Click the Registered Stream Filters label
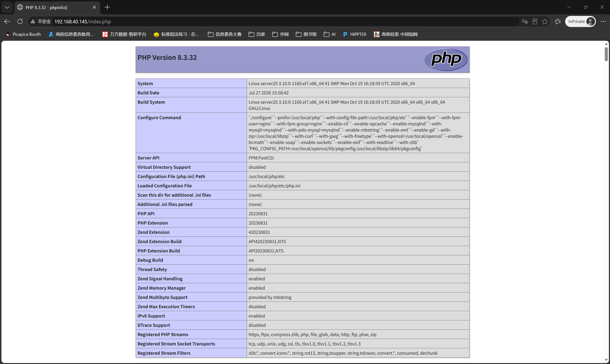Image resolution: width=610 pixels, height=364 pixels. 164,353
